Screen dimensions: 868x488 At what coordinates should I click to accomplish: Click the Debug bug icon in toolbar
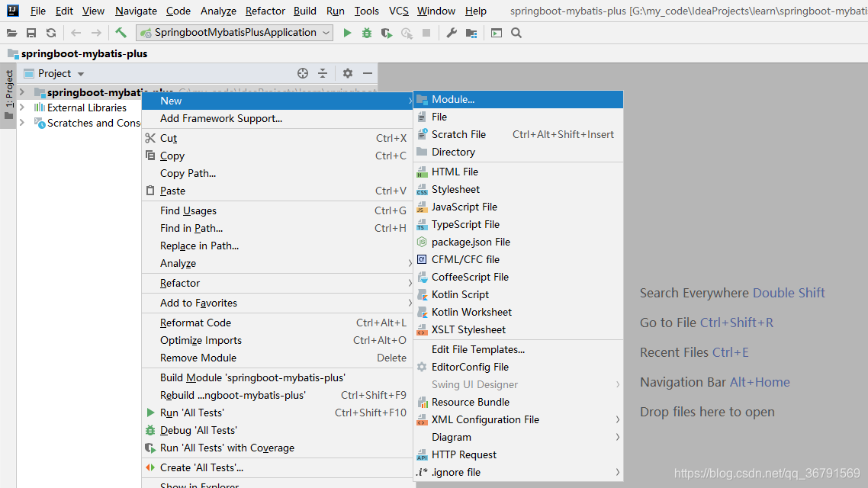[x=366, y=34]
